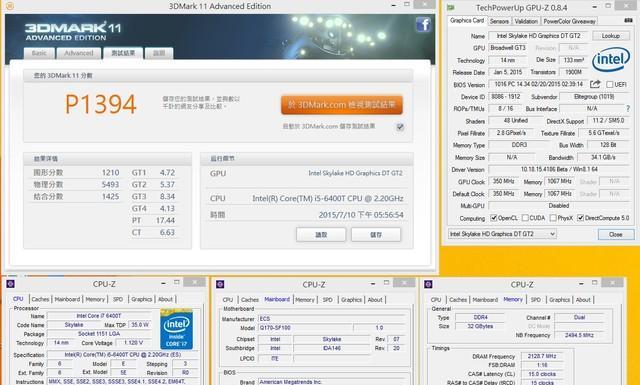Click the Specification field in CPU-Z
The height and width of the screenshot is (385, 640).
(x=123, y=355)
